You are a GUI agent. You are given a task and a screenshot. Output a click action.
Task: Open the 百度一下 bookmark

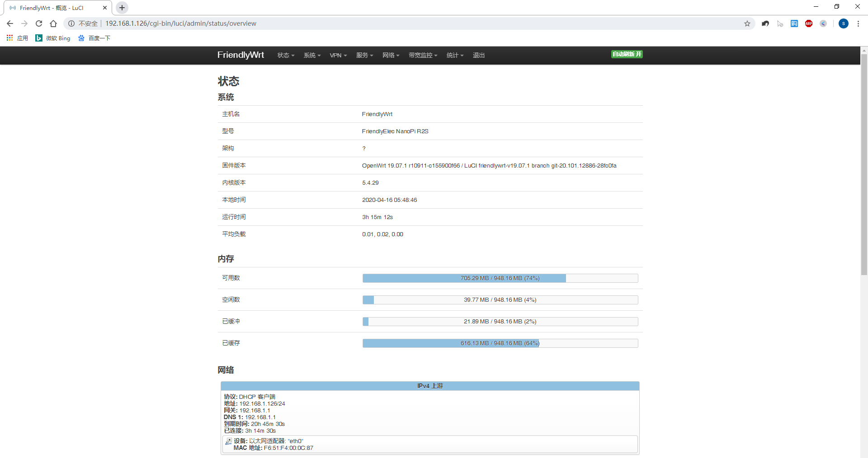pyautogui.click(x=94, y=38)
